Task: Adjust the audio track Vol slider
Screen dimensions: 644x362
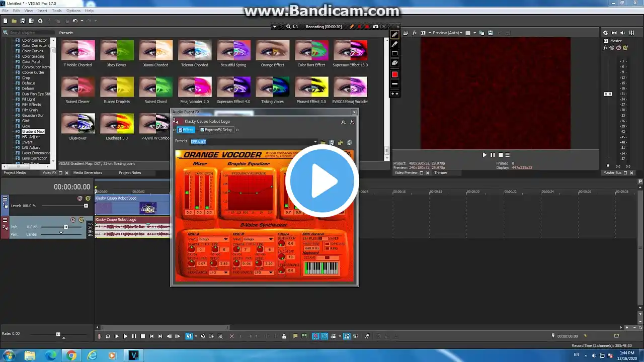Action: click(x=65, y=227)
